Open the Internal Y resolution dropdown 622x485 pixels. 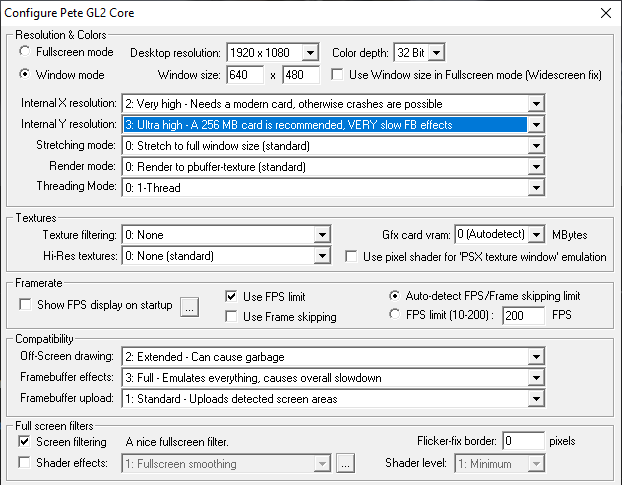[x=333, y=125]
